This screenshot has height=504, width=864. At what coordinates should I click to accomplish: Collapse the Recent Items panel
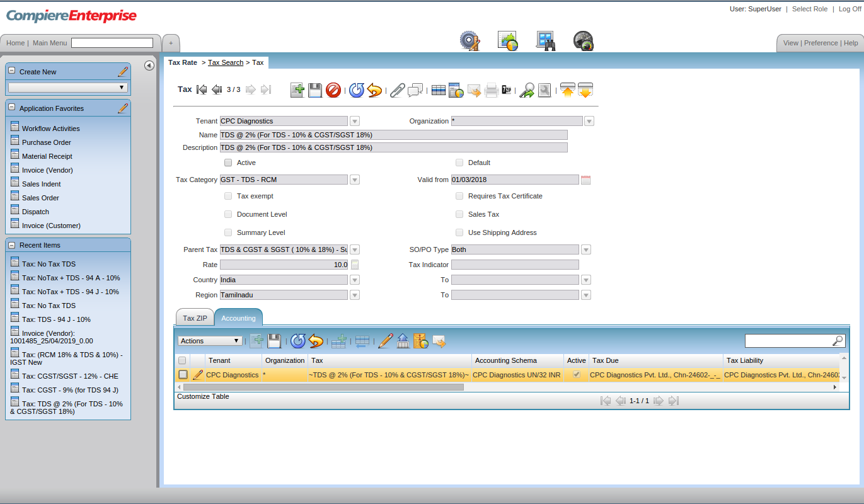(x=12, y=244)
